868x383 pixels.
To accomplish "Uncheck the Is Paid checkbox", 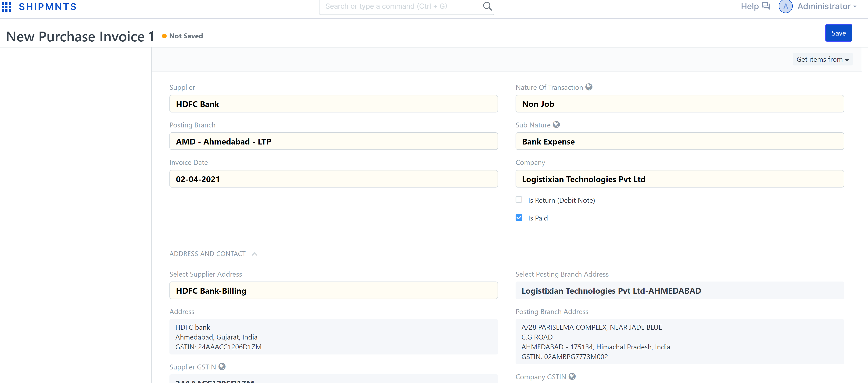I will pos(519,217).
